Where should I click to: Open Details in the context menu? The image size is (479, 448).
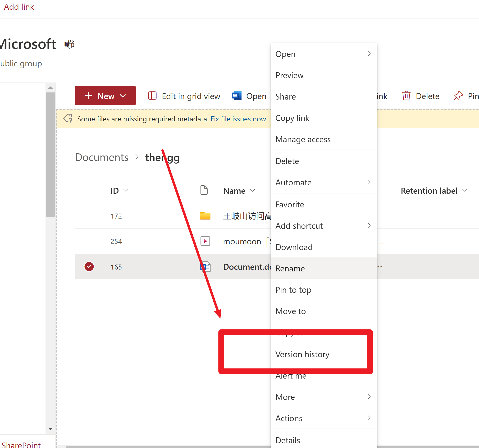(324, 440)
